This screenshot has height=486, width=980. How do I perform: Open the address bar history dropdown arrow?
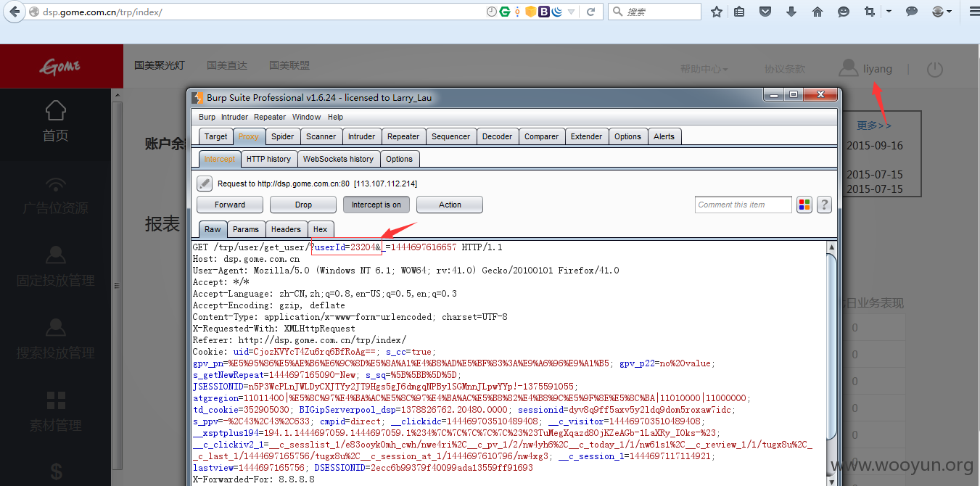pyautogui.click(x=571, y=12)
